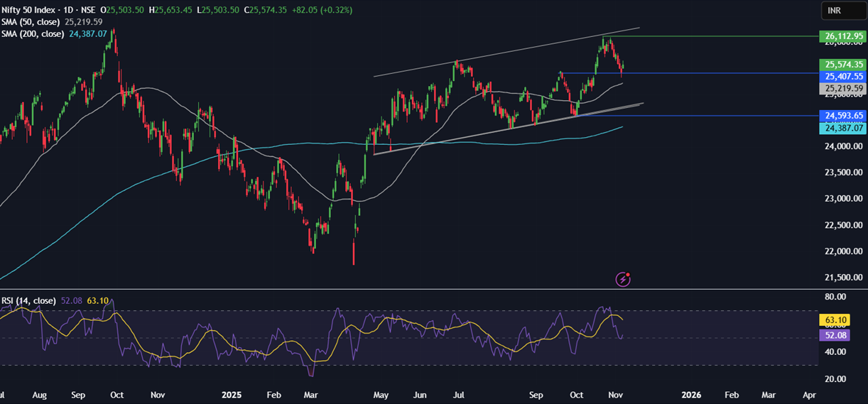Click the SMA (200, close) indicator legend

coord(33,33)
